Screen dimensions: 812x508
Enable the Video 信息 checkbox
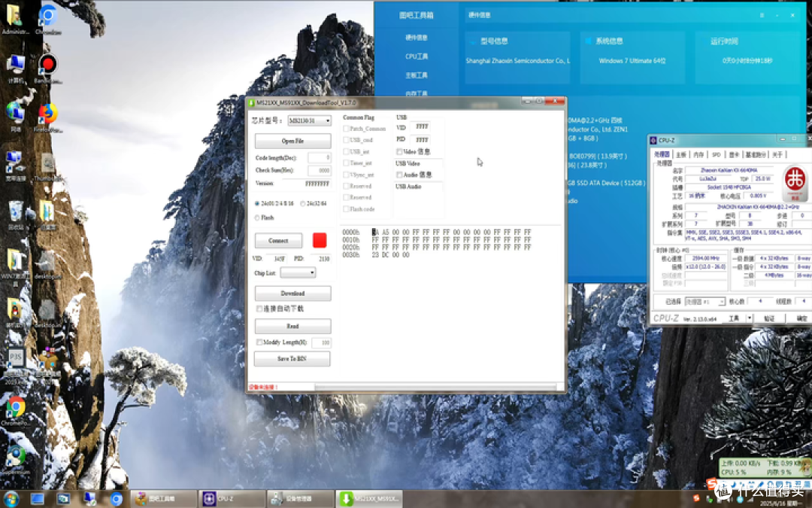click(x=399, y=151)
